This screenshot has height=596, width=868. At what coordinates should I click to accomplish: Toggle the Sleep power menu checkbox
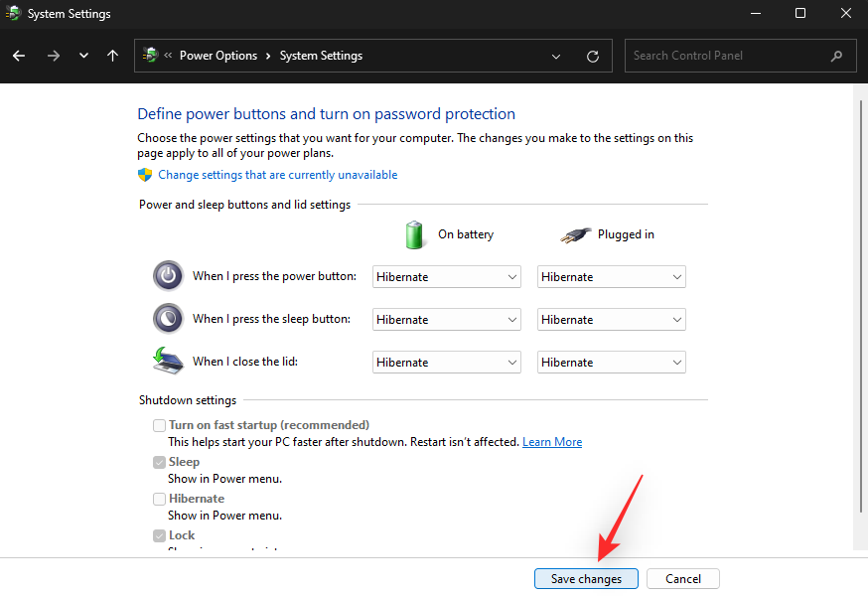click(160, 462)
